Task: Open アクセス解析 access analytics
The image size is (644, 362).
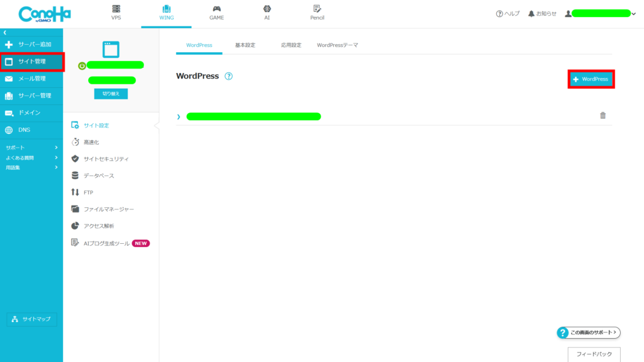Action: (98, 226)
